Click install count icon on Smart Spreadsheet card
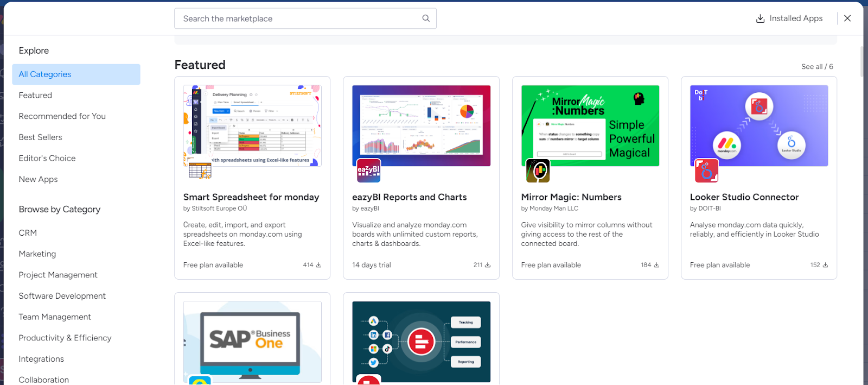This screenshot has height=385, width=868. [x=318, y=265]
